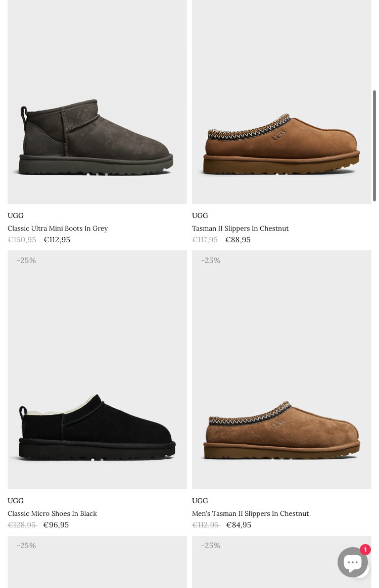Open the grey Classic Ultra Mini boot image

point(97,101)
